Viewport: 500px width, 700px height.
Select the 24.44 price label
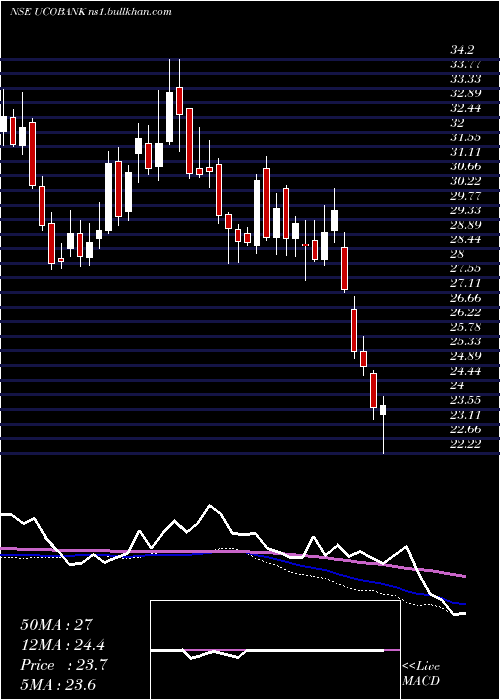(x=465, y=371)
